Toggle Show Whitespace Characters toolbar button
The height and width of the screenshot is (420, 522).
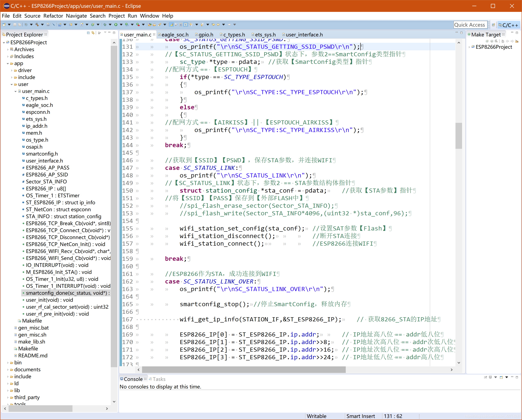click(185, 24)
